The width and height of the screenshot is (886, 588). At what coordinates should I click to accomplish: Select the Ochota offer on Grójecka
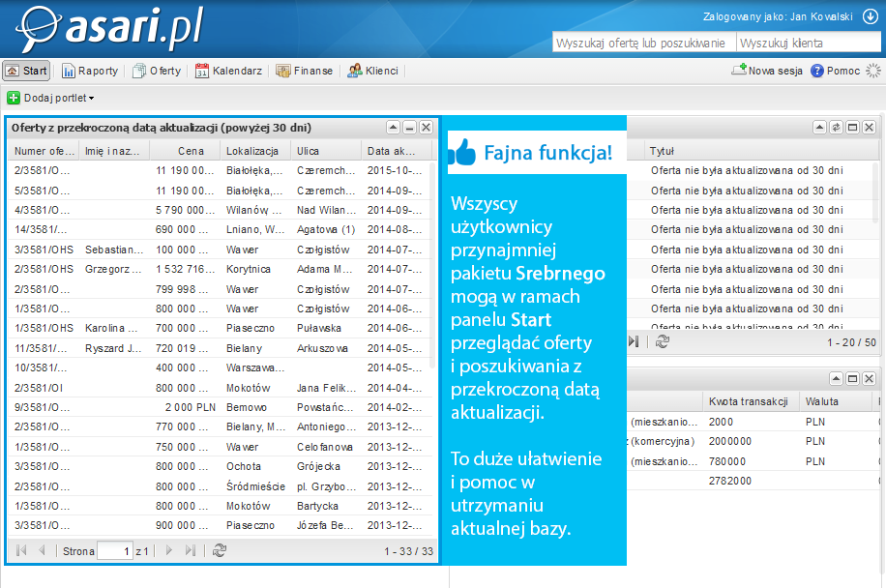(x=221, y=466)
